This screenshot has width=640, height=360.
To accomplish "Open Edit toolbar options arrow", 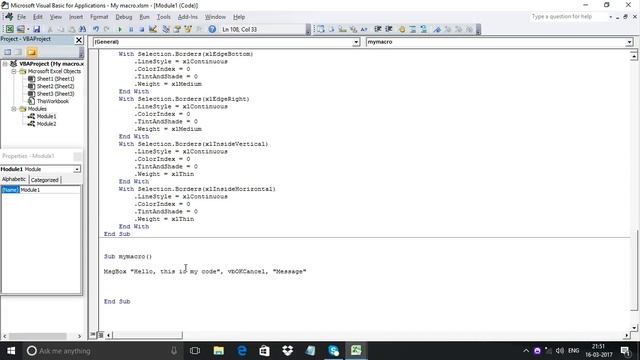I will click(478, 29).
